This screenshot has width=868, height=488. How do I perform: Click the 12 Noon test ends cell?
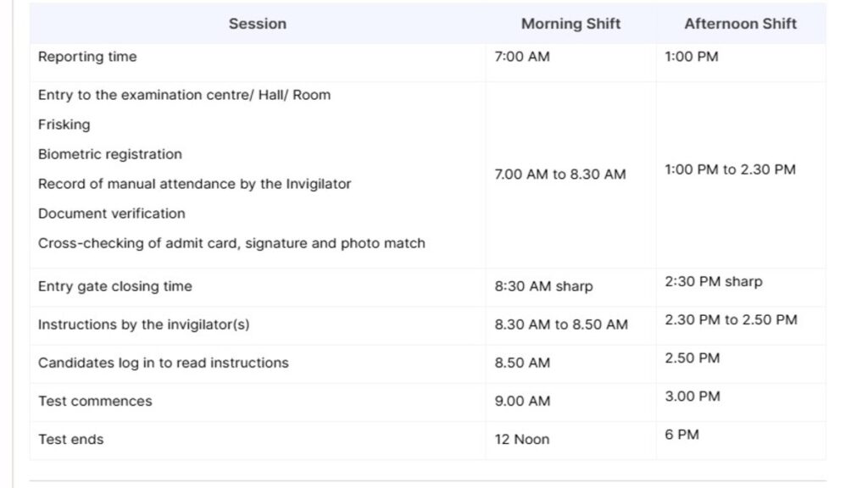tap(522, 440)
